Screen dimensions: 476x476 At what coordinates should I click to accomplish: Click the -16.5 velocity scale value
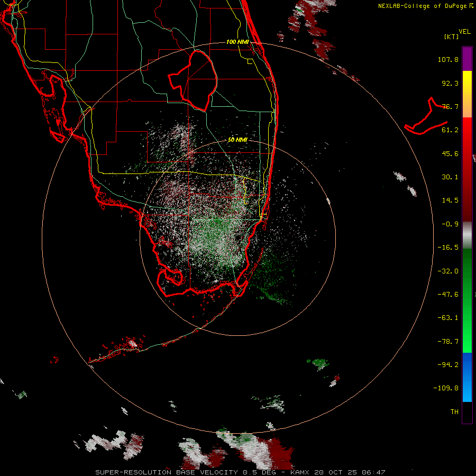point(448,248)
